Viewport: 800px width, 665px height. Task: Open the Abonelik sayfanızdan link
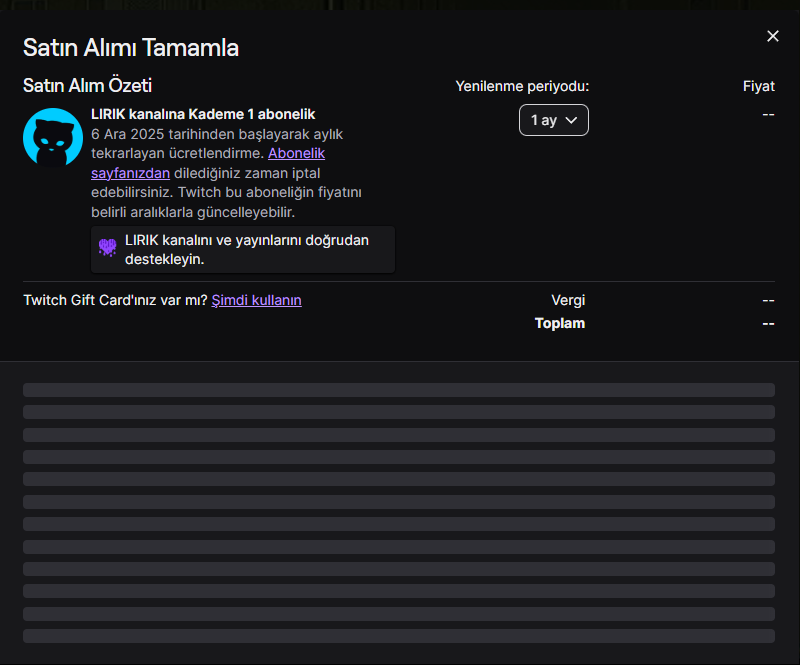click(x=296, y=153)
